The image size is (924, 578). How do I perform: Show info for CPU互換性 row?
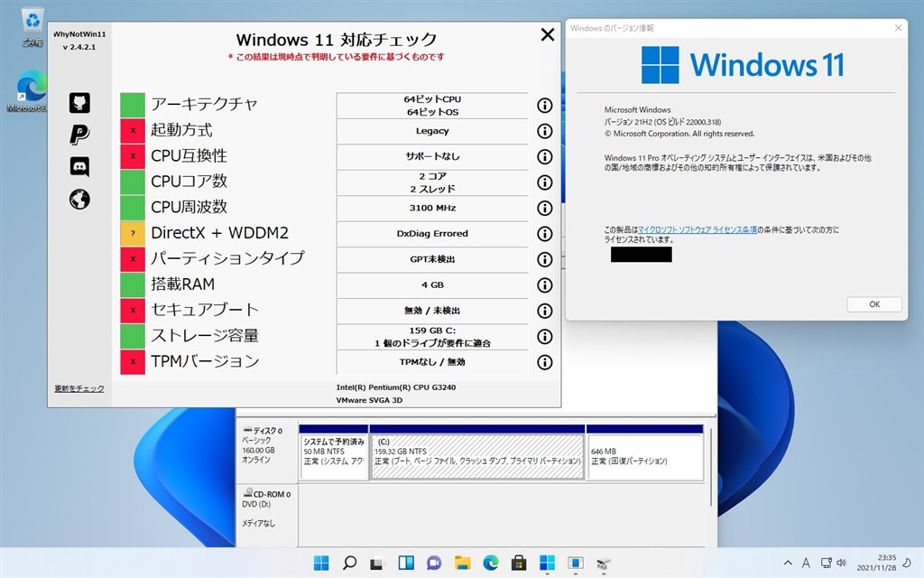(544, 156)
